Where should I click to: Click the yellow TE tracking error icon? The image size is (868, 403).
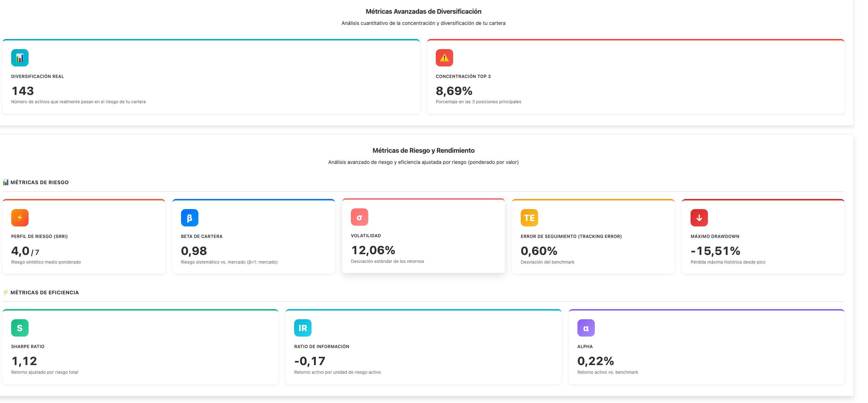(529, 218)
